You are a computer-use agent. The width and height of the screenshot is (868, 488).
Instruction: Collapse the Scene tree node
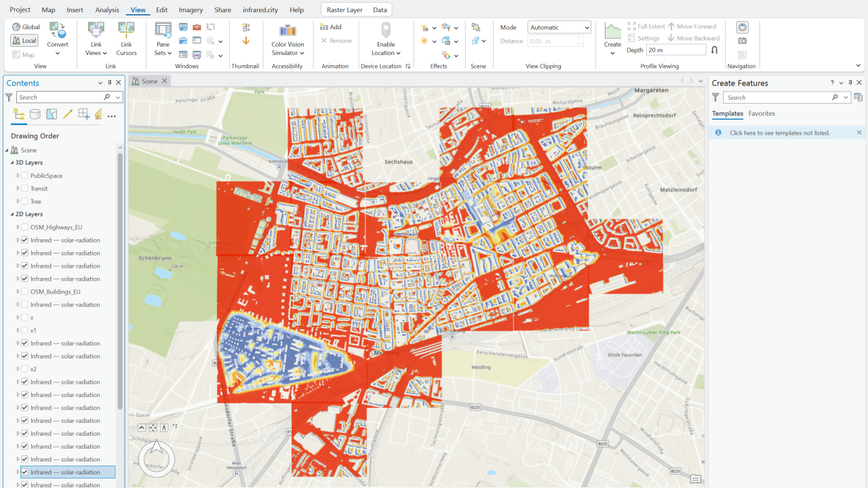click(7, 150)
